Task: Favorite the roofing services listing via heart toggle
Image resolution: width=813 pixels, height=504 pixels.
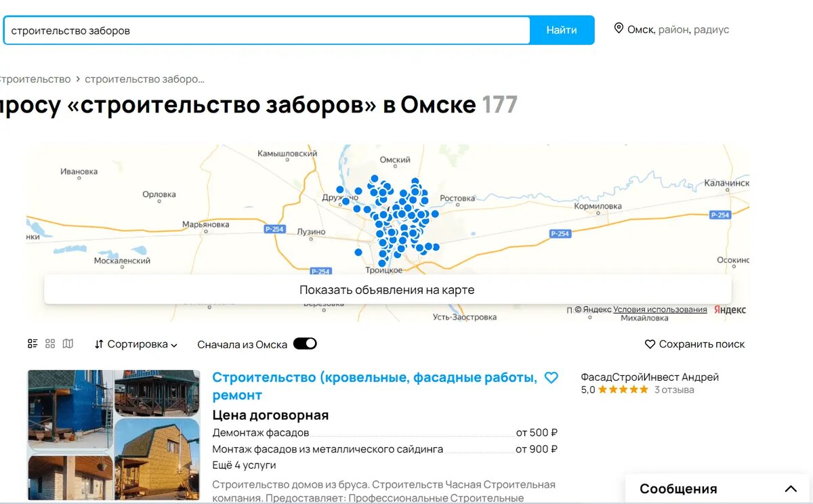Action: point(552,377)
